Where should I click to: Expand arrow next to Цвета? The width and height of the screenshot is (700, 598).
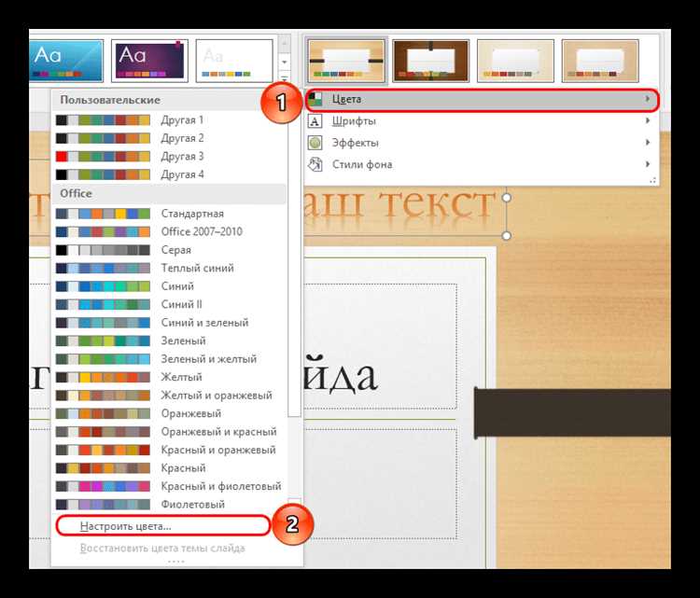coord(648,99)
